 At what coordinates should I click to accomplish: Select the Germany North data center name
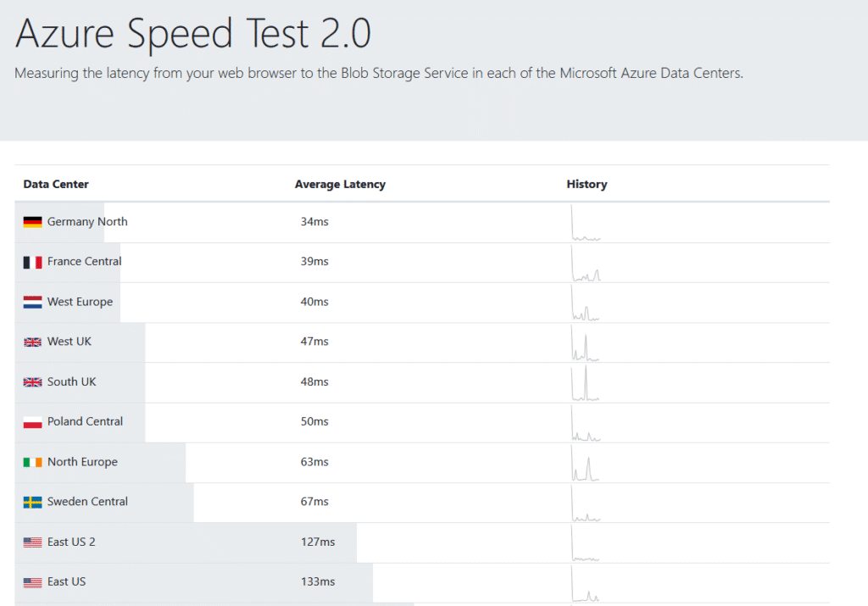87,221
